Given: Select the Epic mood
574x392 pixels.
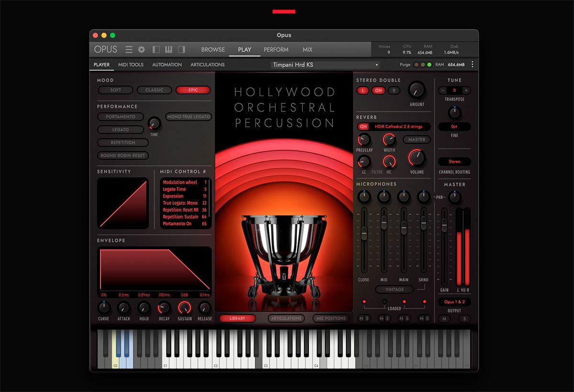Looking at the screenshot, I should (193, 90).
